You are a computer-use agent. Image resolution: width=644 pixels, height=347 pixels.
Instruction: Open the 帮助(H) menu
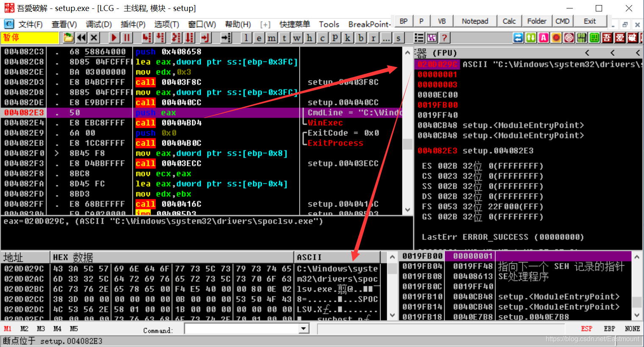click(238, 25)
